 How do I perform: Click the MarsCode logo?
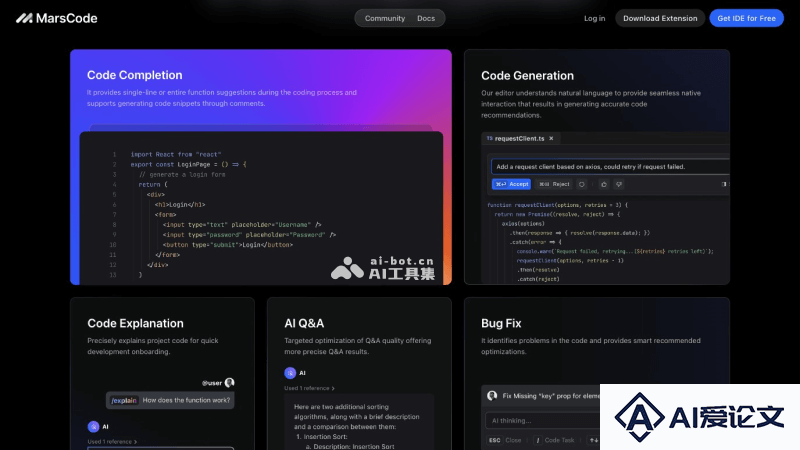tap(57, 18)
